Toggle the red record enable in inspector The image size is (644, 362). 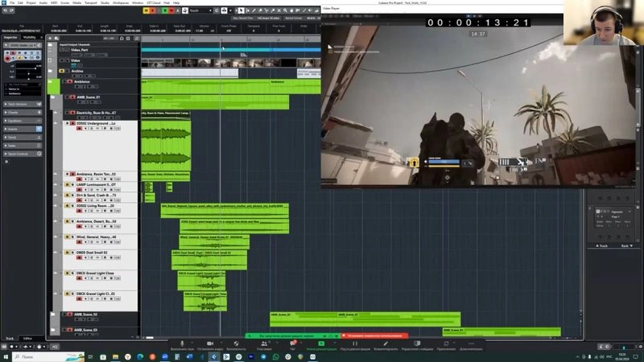click(x=7, y=59)
